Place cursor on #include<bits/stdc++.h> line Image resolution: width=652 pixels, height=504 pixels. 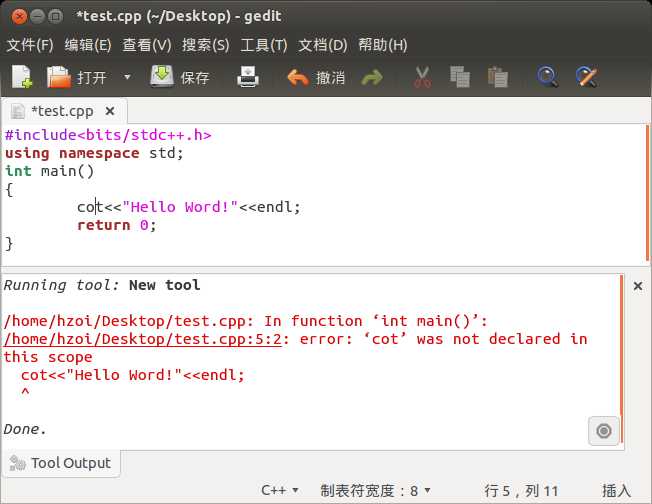[108, 135]
